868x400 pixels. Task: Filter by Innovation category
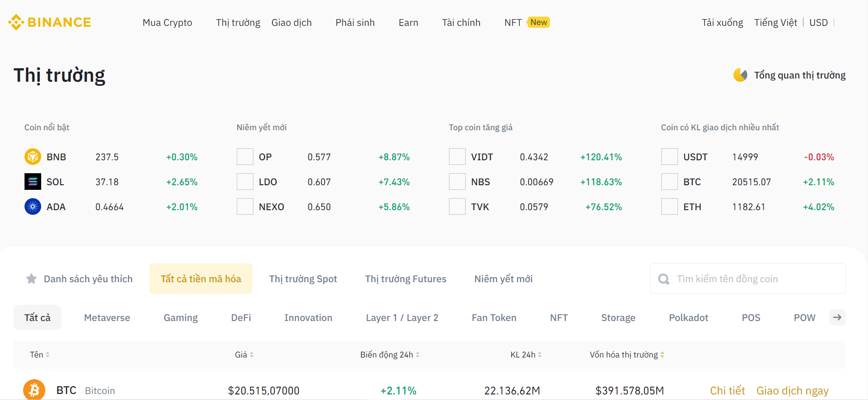pyautogui.click(x=308, y=317)
